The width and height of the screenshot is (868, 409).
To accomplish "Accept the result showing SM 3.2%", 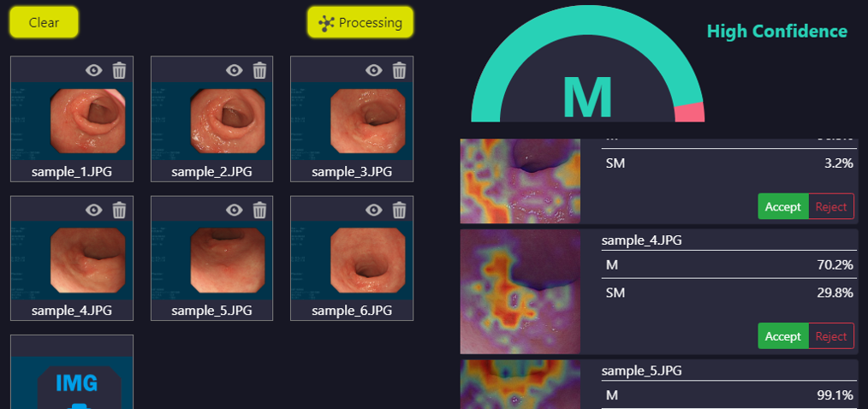I will tap(783, 206).
